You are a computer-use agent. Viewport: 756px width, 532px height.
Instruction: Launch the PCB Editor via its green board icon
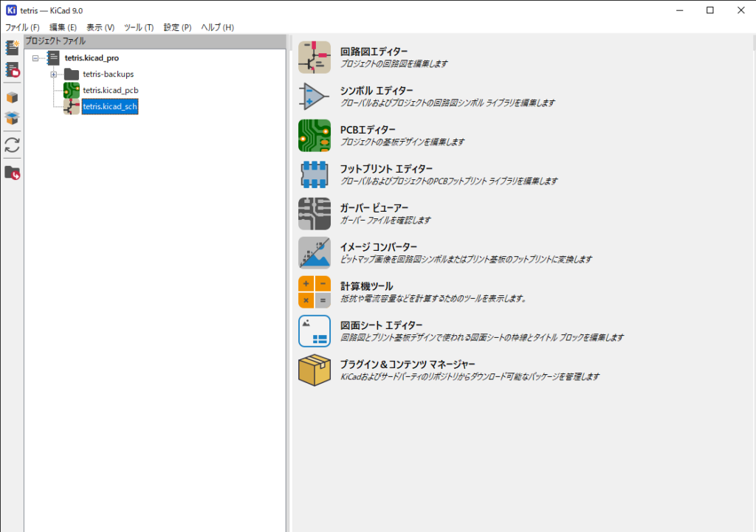315,136
